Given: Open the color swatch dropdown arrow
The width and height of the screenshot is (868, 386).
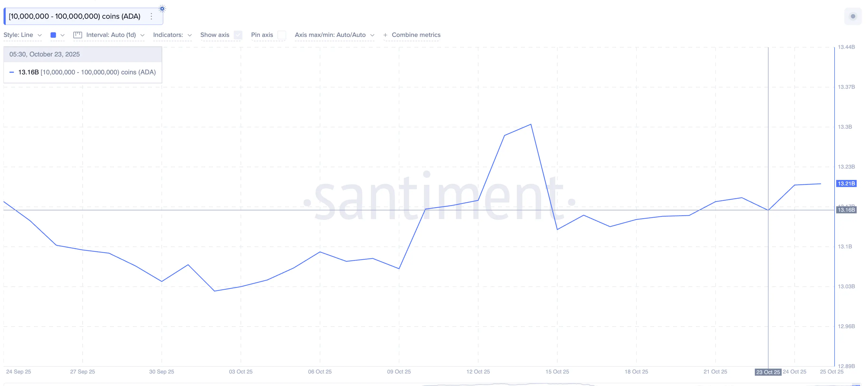Looking at the screenshot, I should [x=62, y=35].
